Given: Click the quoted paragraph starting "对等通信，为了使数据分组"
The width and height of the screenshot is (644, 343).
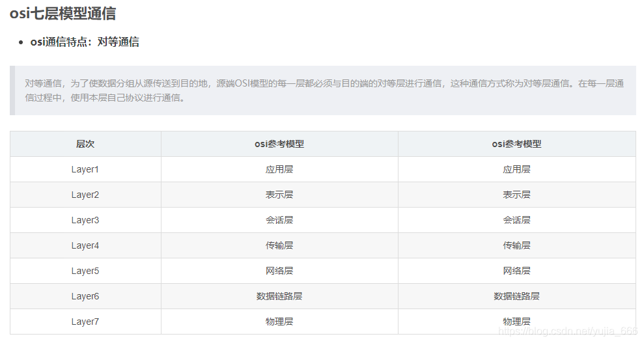Looking at the screenshot, I should pyautogui.click(x=324, y=90).
